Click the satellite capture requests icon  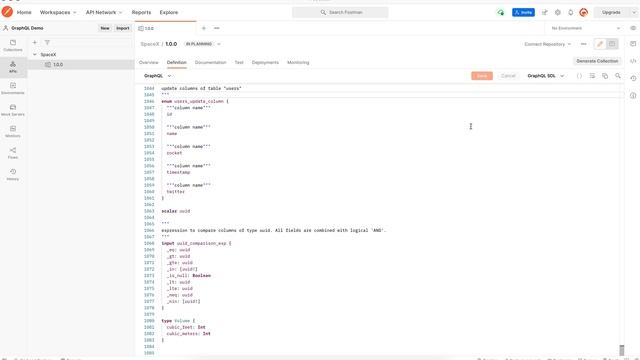pyautogui.click(x=544, y=12)
